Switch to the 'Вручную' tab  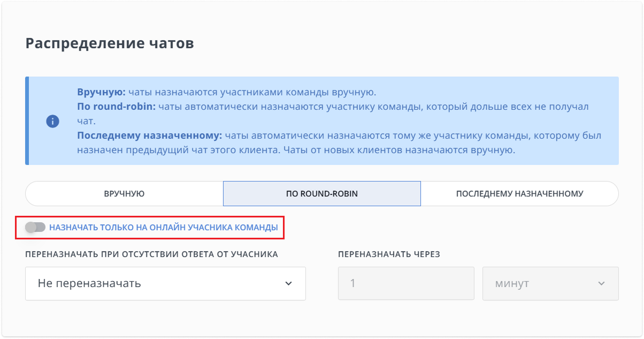[124, 194]
